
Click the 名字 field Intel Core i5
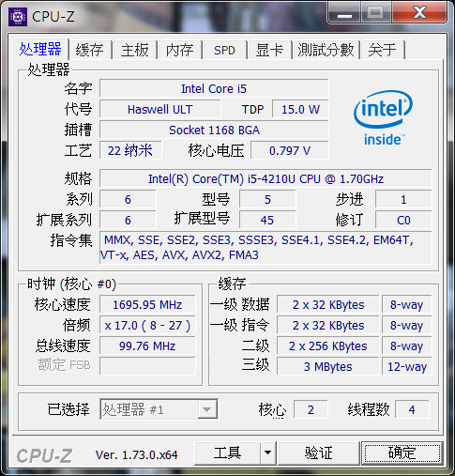pos(214,88)
